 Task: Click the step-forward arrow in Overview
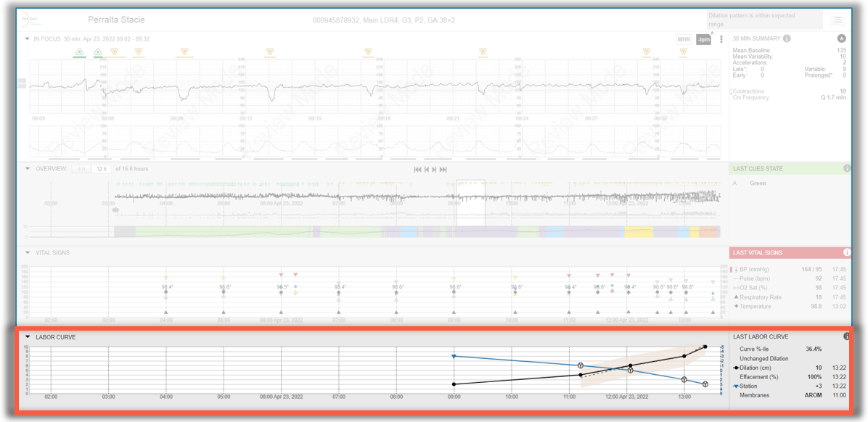[433, 170]
